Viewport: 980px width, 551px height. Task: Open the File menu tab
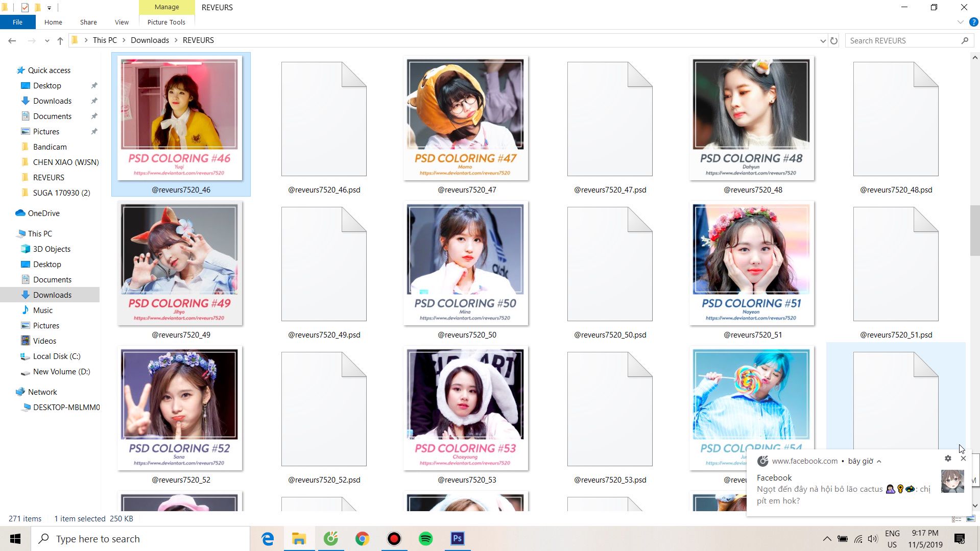[x=17, y=22]
